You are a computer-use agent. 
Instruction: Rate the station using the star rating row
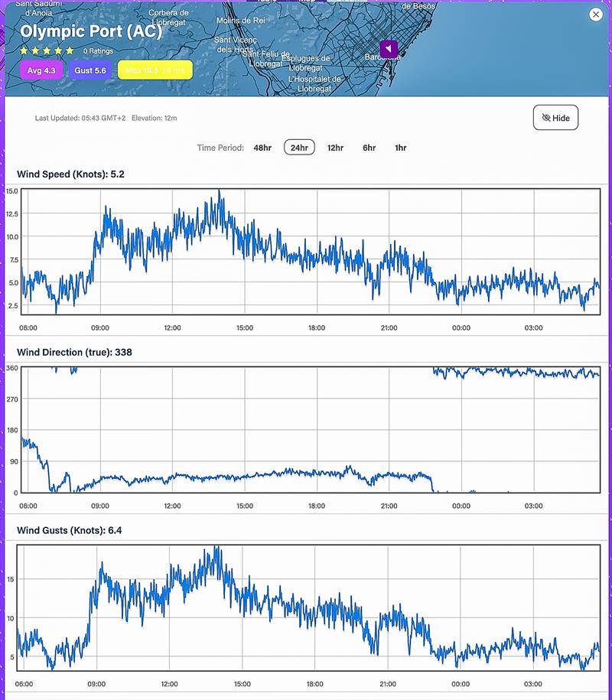47,51
